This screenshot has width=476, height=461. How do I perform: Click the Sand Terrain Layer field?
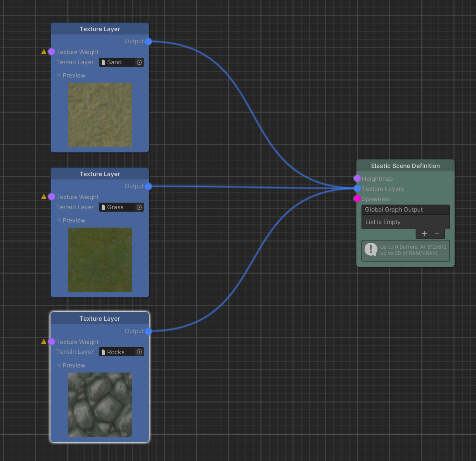[117, 62]
